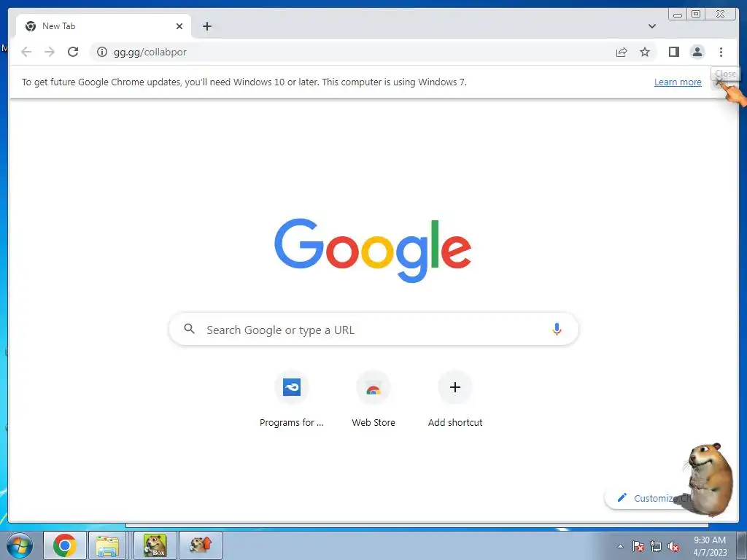Click the Google logo
Viewport: 747px width, 560px height.
373,250
